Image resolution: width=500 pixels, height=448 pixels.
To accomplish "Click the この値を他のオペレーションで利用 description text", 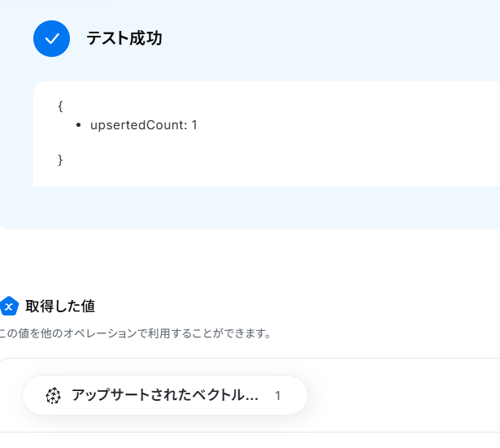I will click(136, 333).
